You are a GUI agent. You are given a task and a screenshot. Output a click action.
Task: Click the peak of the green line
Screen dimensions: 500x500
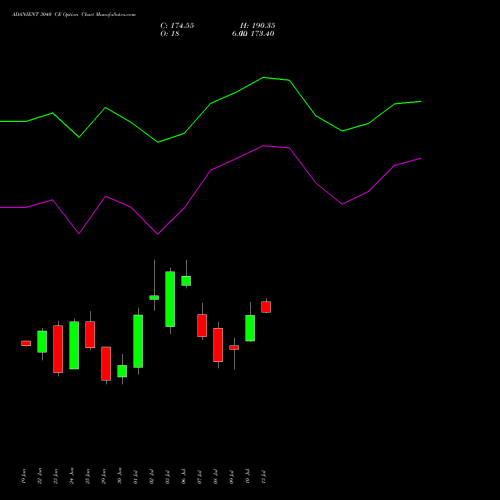263,77
